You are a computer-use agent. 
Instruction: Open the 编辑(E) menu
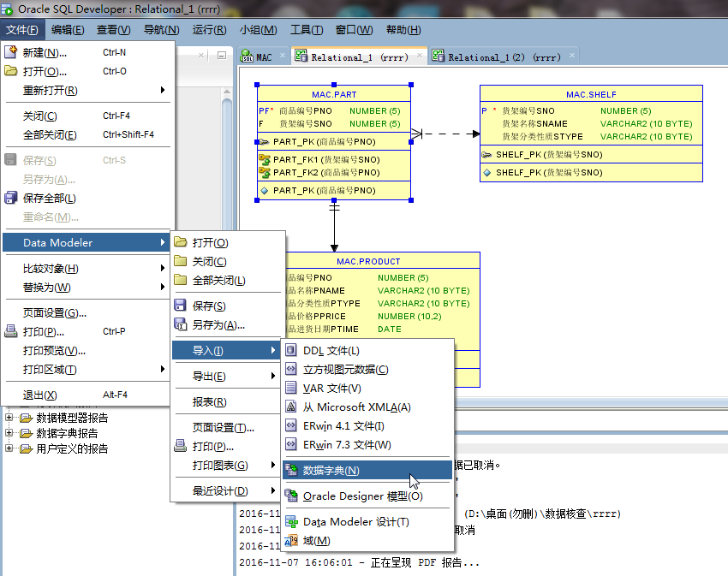pos(68,30)
